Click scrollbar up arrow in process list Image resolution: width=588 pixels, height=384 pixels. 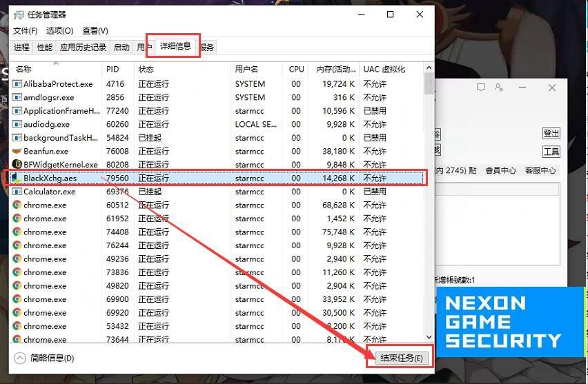[x=429, y=68]
